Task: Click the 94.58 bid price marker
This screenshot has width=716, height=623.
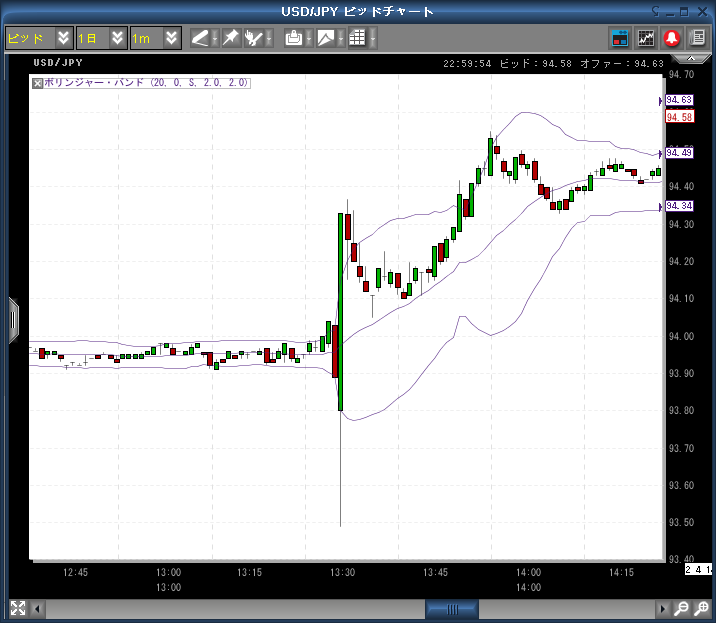Action: point(680,117)
